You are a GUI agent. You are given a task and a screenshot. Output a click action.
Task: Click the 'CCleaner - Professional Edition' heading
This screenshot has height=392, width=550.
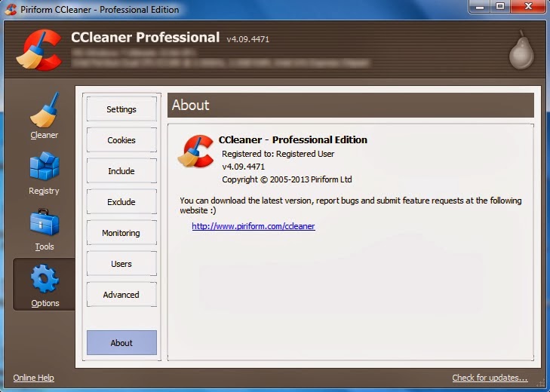click(293, 139)
